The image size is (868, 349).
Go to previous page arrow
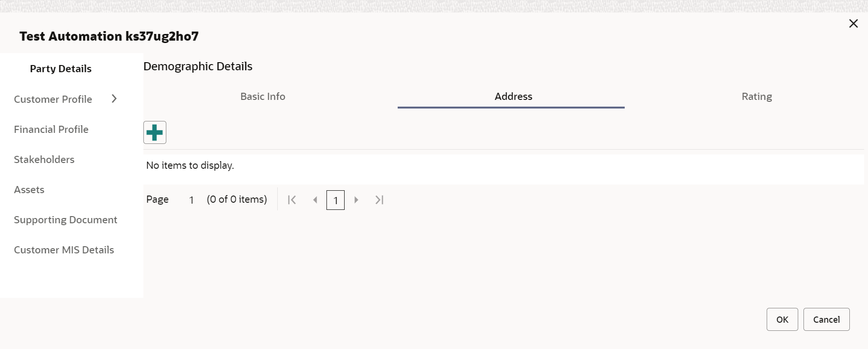click(315, 200)
